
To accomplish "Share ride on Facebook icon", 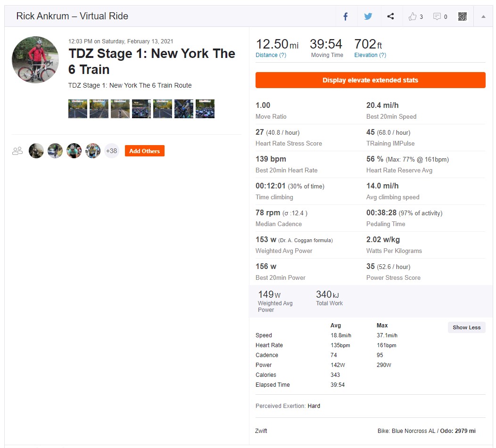I will point(346,16).
